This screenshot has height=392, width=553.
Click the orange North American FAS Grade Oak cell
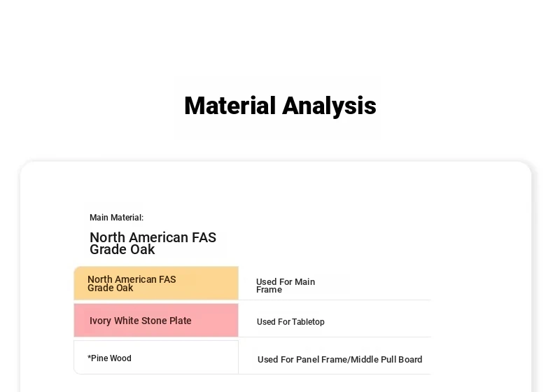click(156, 283)
